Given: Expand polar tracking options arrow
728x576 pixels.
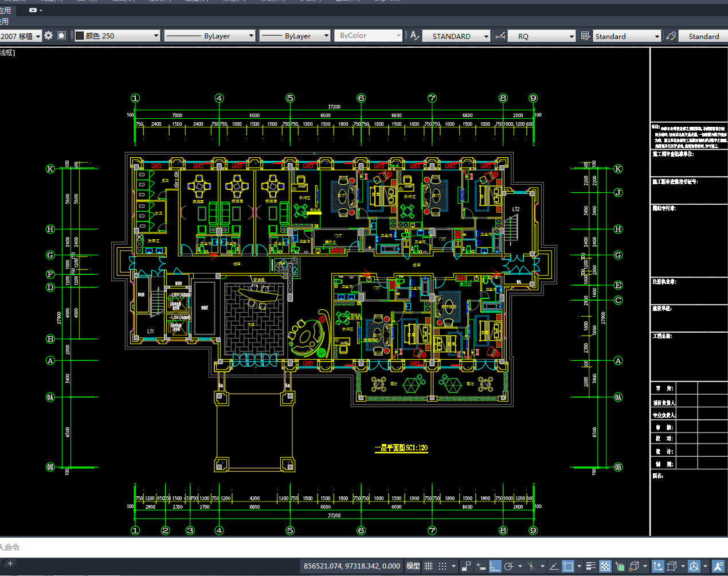Looking at the screenshot, I should click(520, 567).
